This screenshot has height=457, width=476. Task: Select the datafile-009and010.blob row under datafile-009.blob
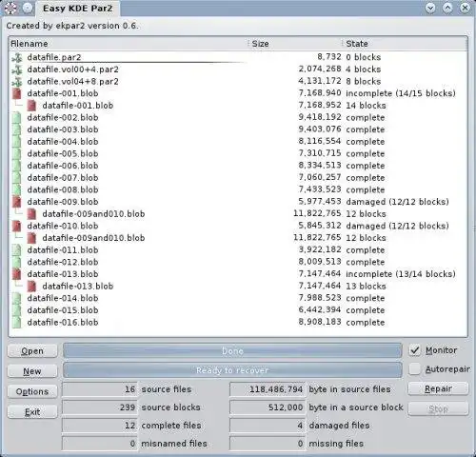238,214
